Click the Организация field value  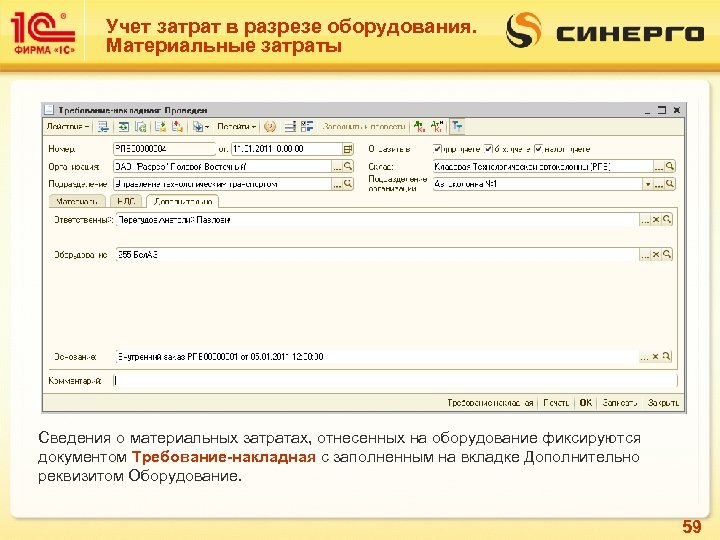222,166
